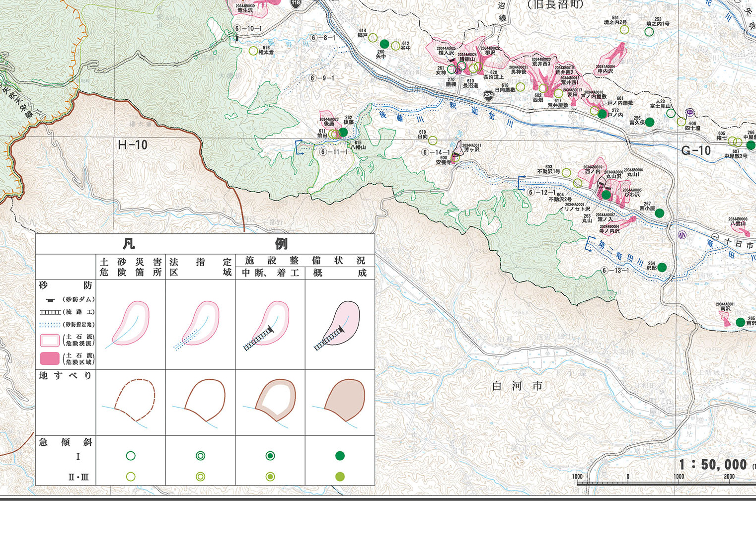
Task: Select the hollow circle marker for 日向 619
Action: (x=433, y=140)
